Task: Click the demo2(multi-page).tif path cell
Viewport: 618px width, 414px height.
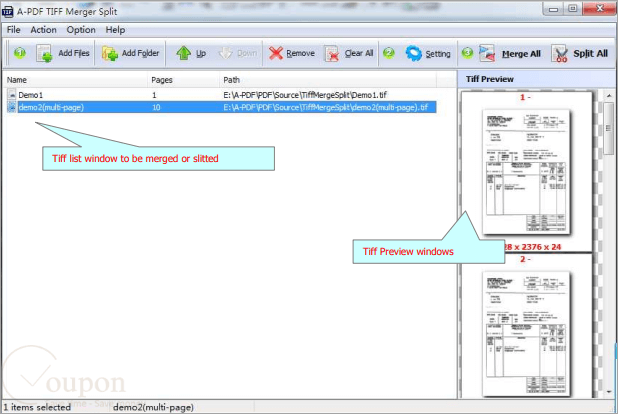Action: coord(326,107)
